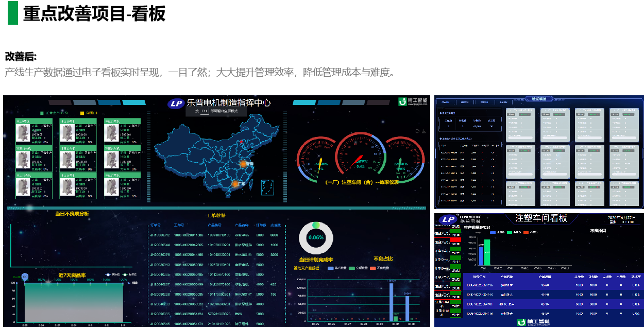Click the South China Sea inset map box
The height and width of the screenshot is (327, 644).
tap(268, 187)
